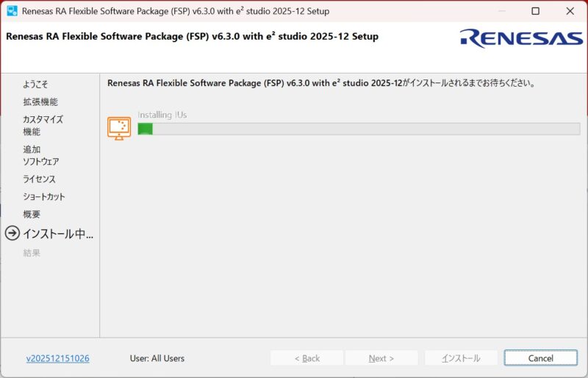Screen dimensions: 588x378
Task: Select the 拡張機能 step in sidebar
Action: [x=40, y=102]
